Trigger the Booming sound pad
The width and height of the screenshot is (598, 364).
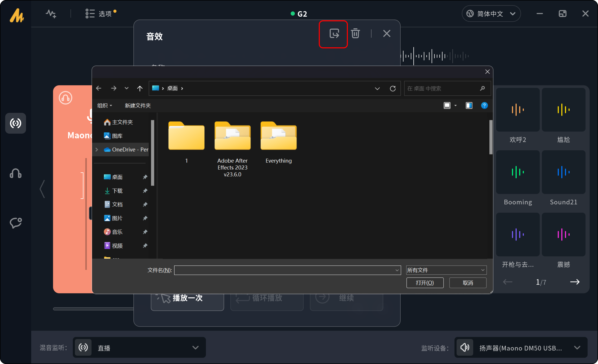point(518,172)
